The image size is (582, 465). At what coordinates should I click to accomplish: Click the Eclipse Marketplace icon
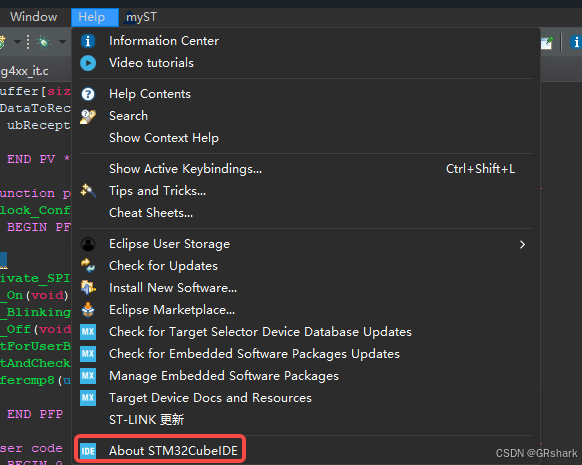(x=88, y=310)
